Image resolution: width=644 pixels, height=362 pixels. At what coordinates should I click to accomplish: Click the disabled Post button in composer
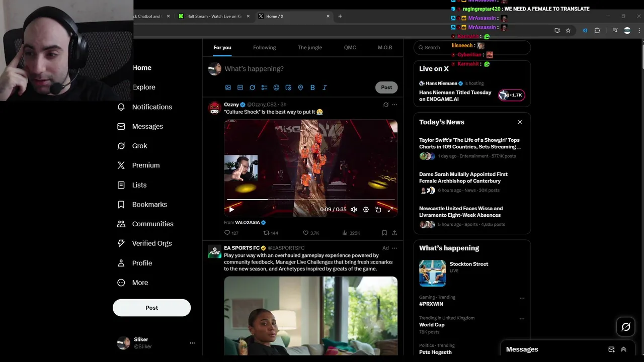pyautogui.click(x=386, y=87)
